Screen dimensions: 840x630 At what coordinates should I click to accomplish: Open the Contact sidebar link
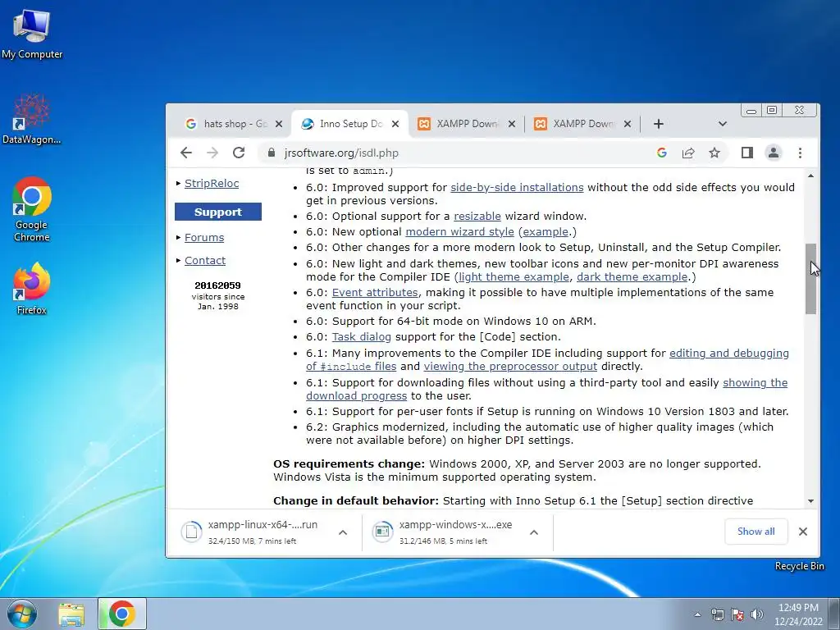[205, 260]
